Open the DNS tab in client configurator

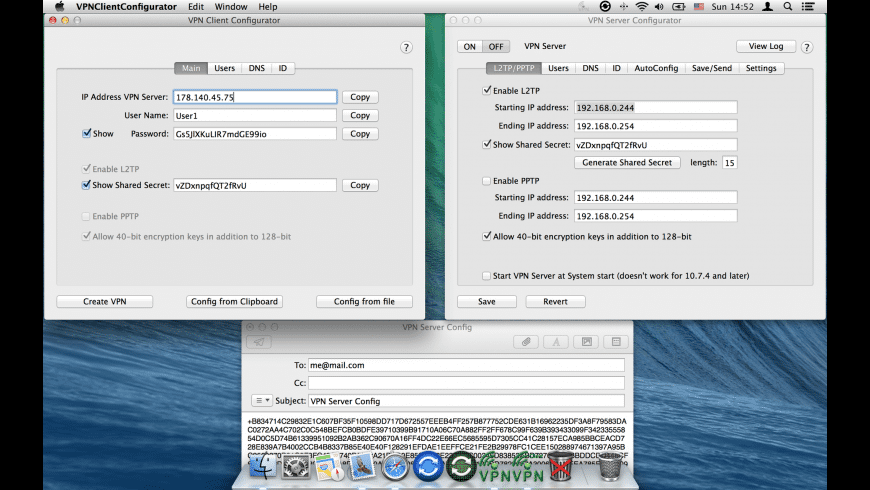tap(257, 68)
